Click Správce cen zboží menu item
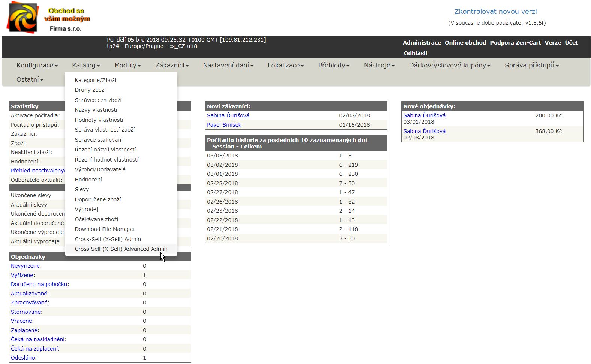This screenshot has width=591, height=364. [x=98, y=100]
